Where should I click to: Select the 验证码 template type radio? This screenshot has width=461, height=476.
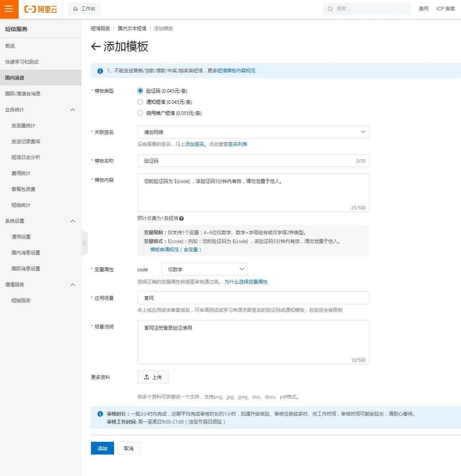pyautogui.click(x=140, y=91)
